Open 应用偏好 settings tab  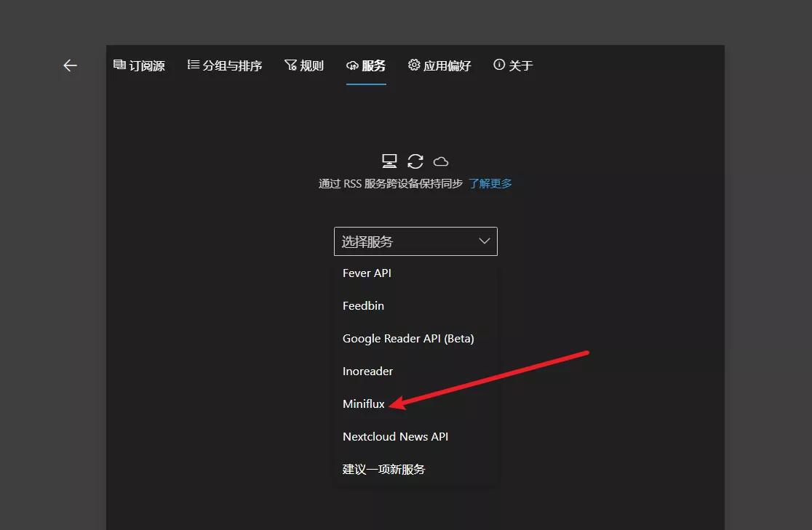click(x=439, y=65)
